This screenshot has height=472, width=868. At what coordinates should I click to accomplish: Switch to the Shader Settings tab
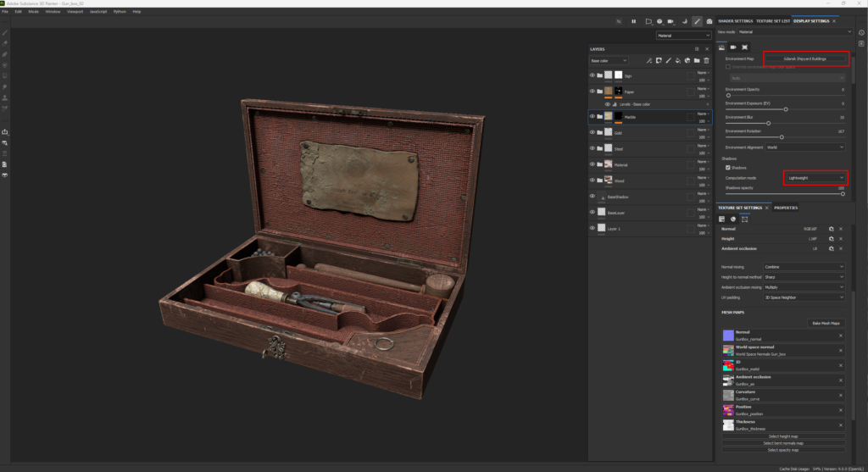pos(735,21)
